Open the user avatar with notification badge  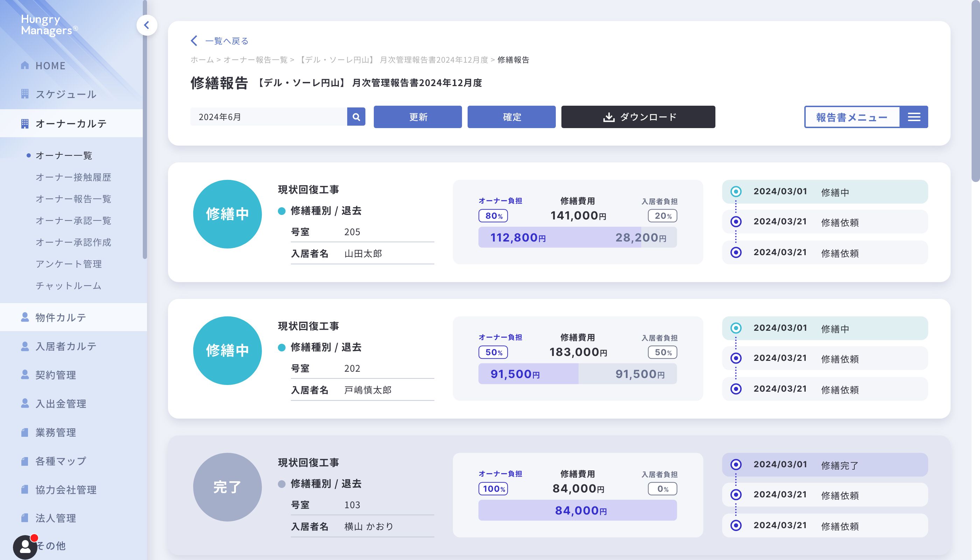pyautogui.click(x=26, y=547)
